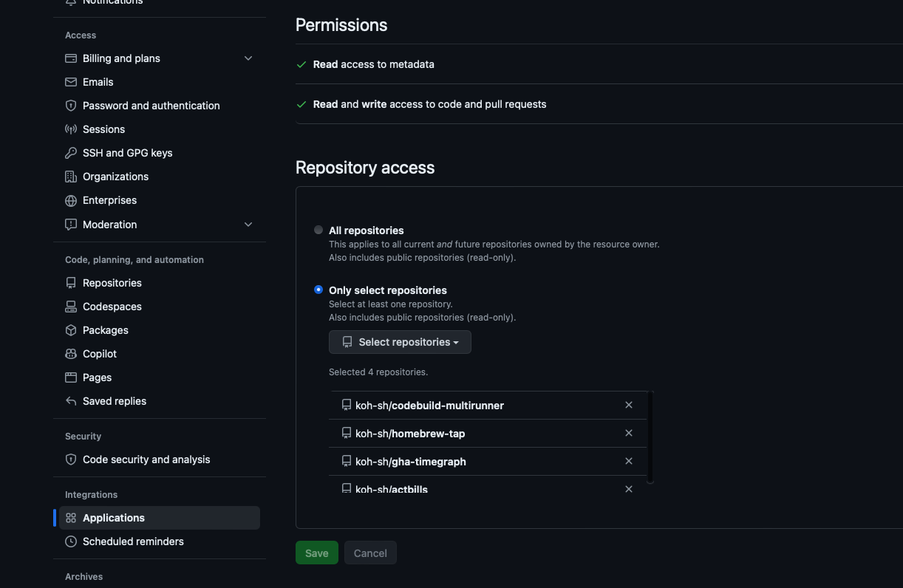Click the repo icon beside homebrew-tap

pyautogui.click(x=346, y=433)
